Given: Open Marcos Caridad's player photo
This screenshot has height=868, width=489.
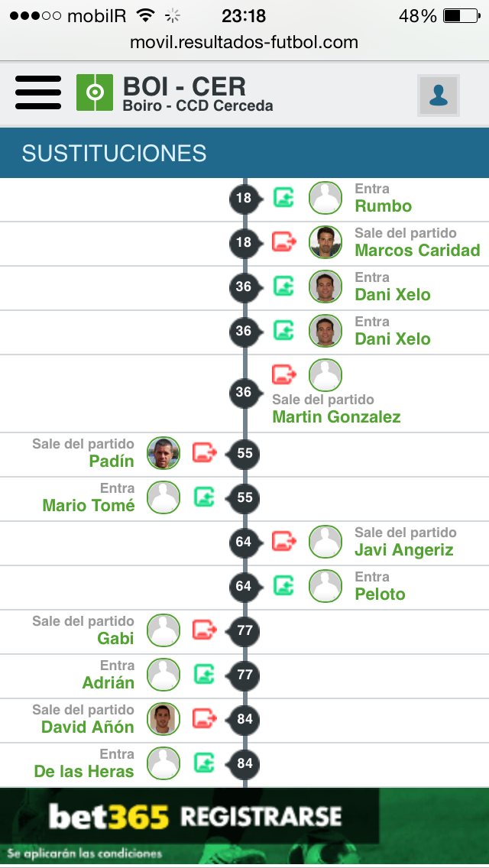Looking at the screenshot, I should point(325,242).
